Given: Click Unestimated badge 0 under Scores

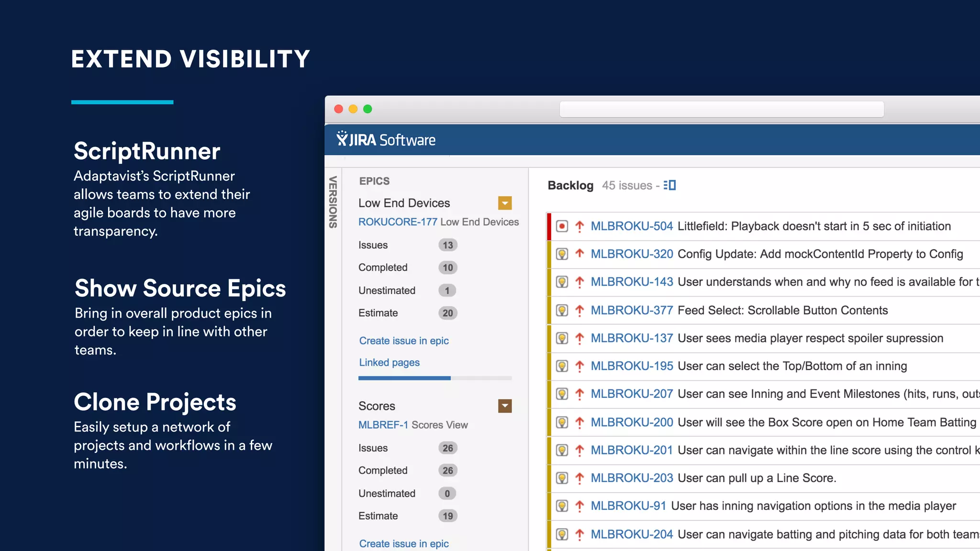Looking at the screenshot, I should pos(447,493).
